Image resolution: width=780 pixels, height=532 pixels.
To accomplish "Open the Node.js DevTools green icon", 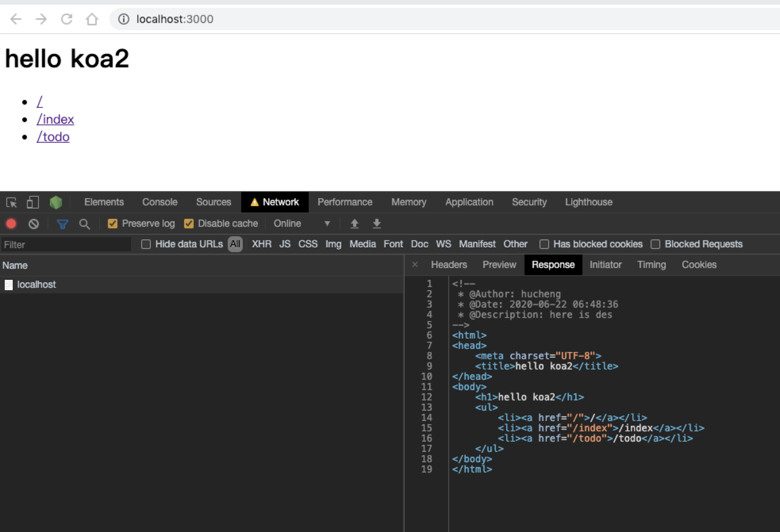I will pyautogui.click(x=56, y=203).
